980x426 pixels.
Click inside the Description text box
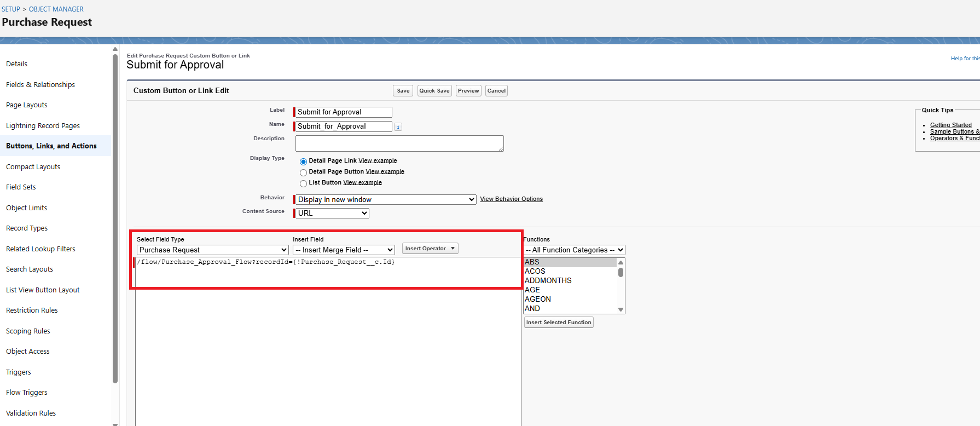click(399, 143)
